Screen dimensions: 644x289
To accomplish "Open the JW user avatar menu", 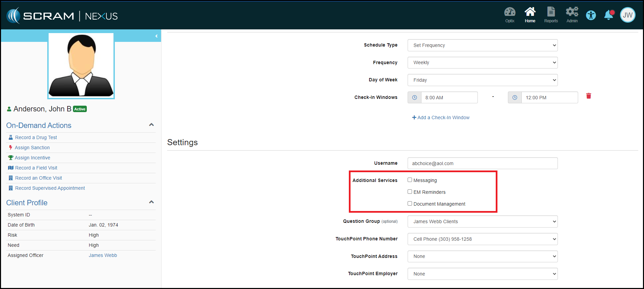I will [627, 15].
